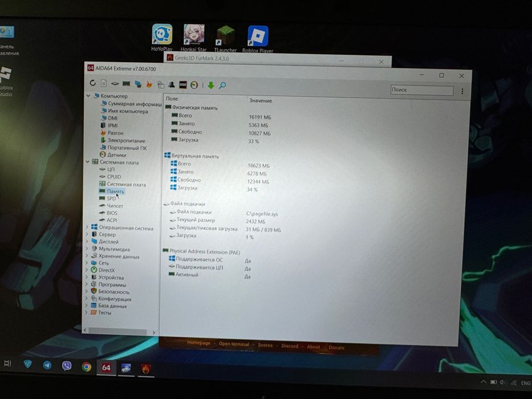Open Honkai Star Rail desktop shortcut
Image resolution: width=532 pixels, height=399 pixels.
pyautogui.click(x=194, y=38)
